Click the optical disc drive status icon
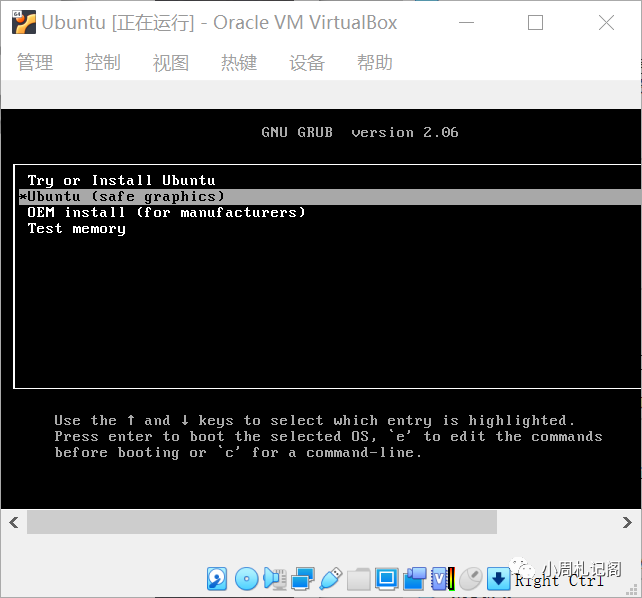642x598 pixels. click(x=246, y=579)
